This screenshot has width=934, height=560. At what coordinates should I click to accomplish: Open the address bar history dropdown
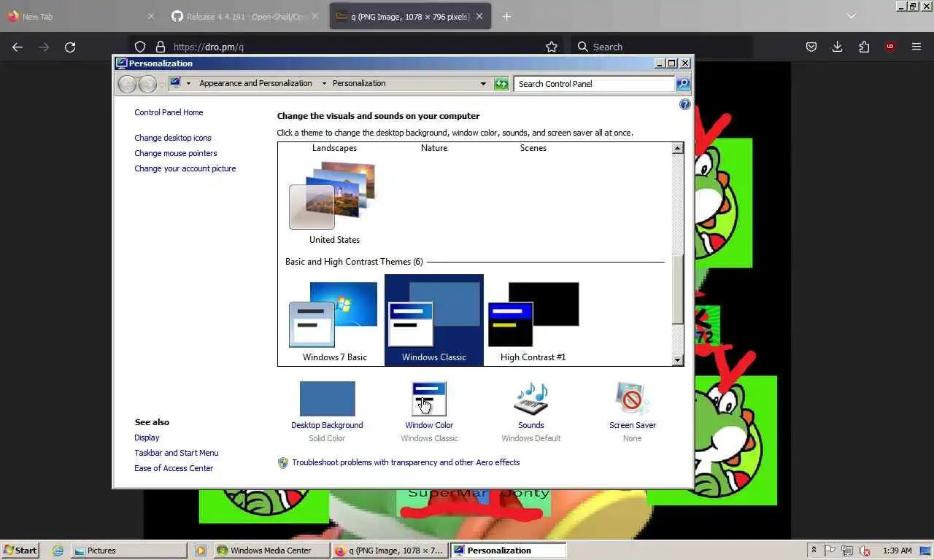click(483, 84)
